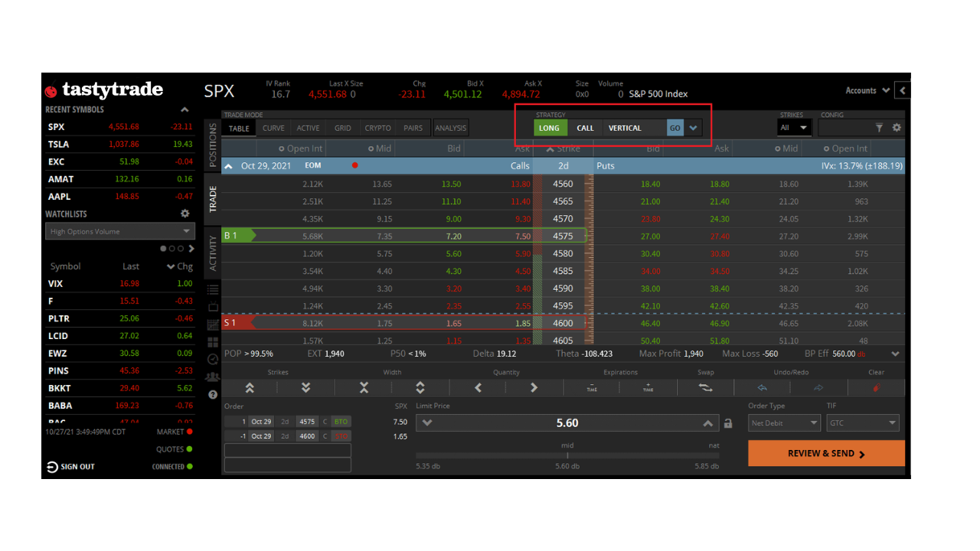Select the first watchlist page dot
Viewport: 980px width, 551px height.
163,249
